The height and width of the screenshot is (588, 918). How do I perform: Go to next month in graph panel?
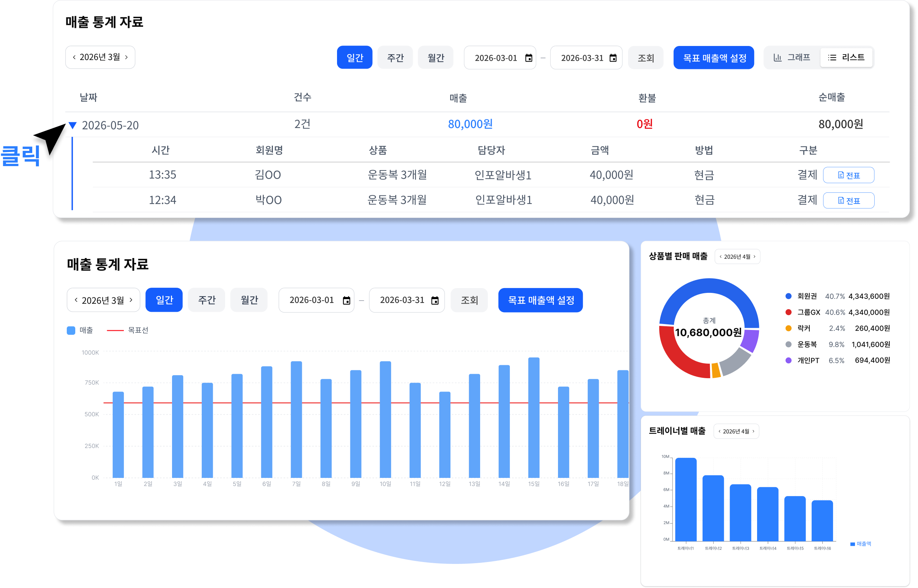tap(131, 300)
